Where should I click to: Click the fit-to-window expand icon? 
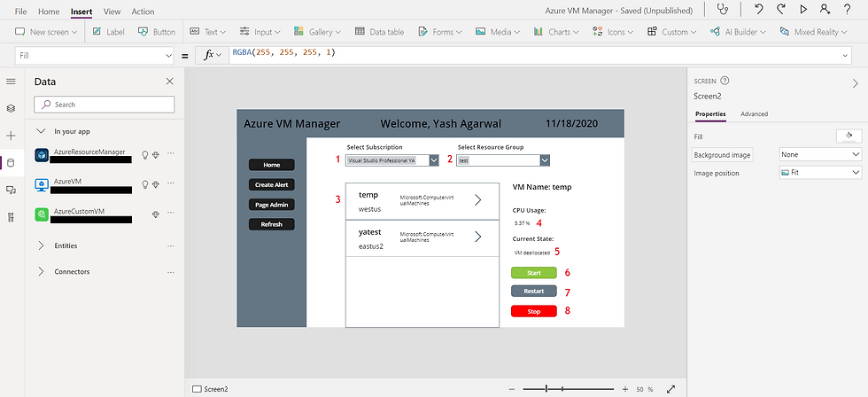pyautogui.click(x=671, y=389)
